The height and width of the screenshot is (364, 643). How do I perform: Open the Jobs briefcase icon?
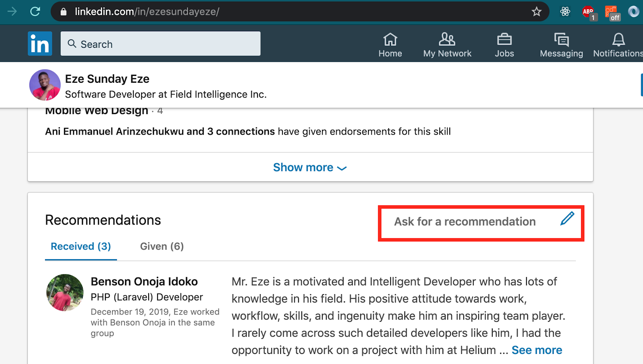[504, 40]
